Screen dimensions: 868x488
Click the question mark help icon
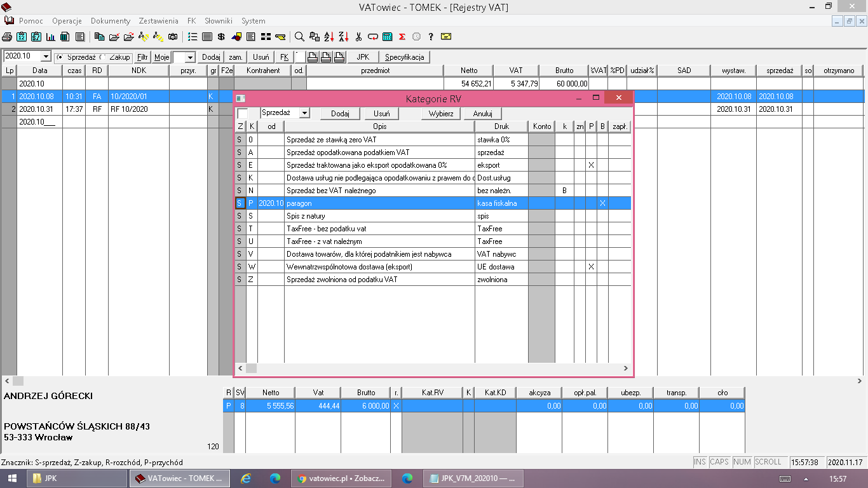click(x=431, y=37)
